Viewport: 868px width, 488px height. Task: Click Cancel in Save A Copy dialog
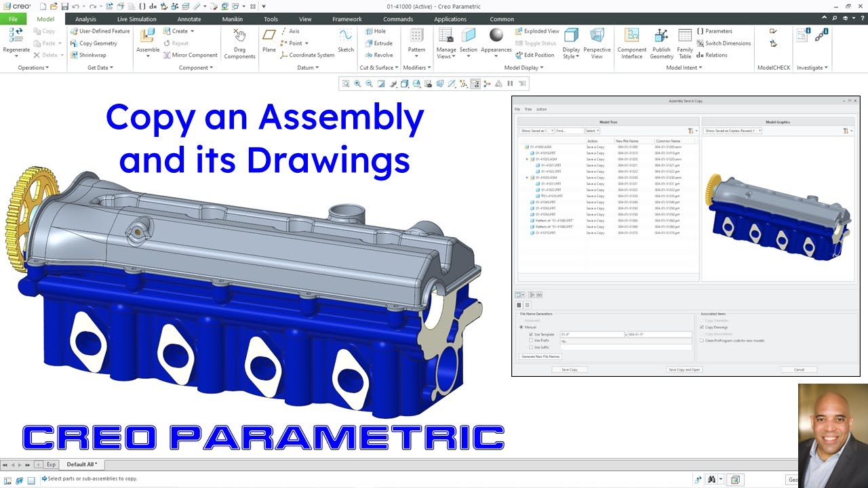point(799,369)
